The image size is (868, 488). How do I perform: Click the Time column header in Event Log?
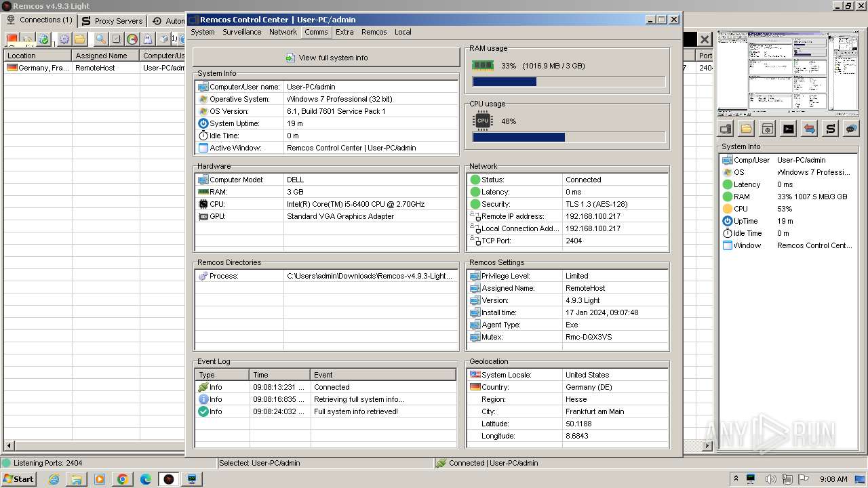click(280, 375)
